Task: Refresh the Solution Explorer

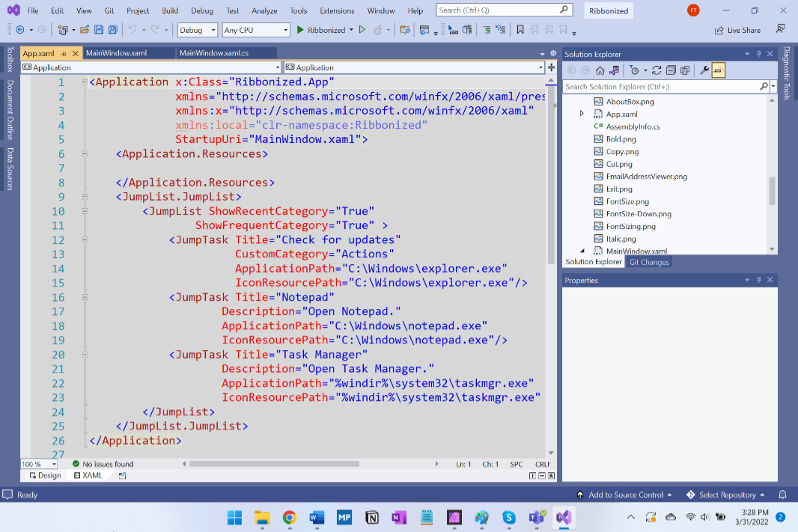Action: 657,69
